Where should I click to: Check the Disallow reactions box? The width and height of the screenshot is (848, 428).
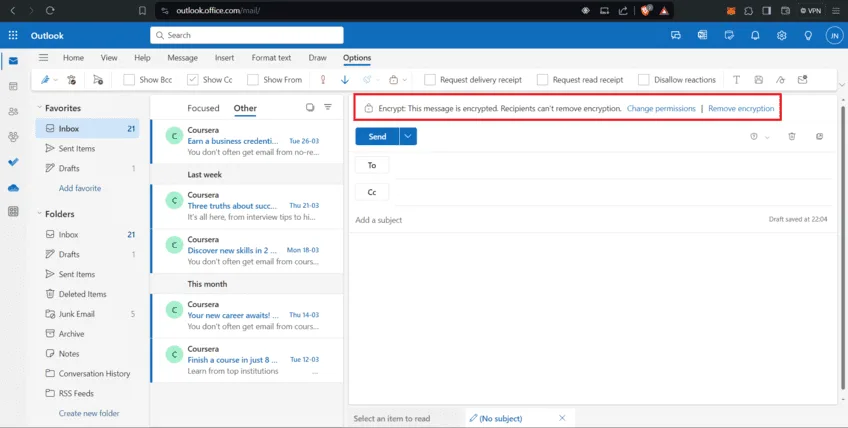click(x=644, y=79)
